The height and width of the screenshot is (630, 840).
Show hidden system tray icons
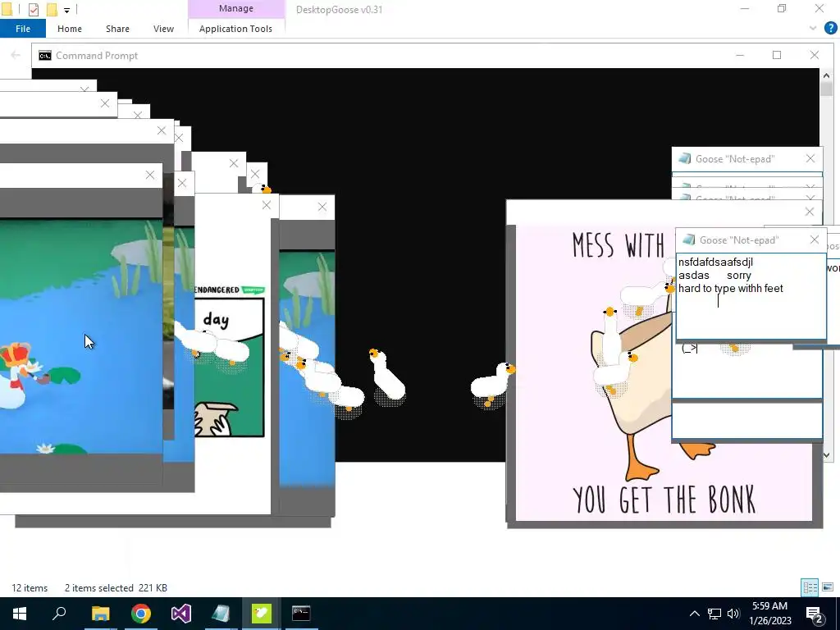click(694, 614)
